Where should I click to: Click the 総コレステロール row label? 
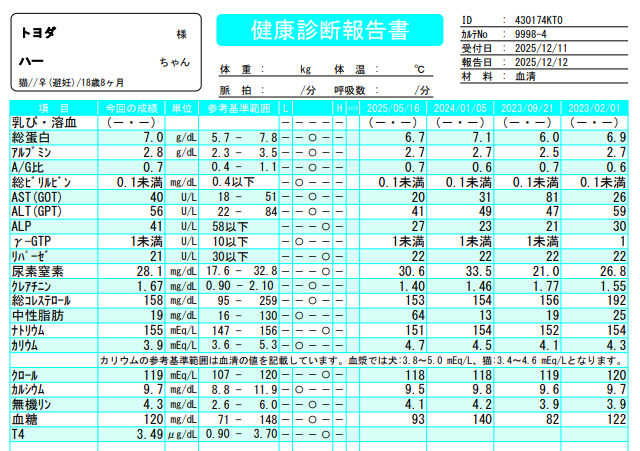(x=41, y=301)
